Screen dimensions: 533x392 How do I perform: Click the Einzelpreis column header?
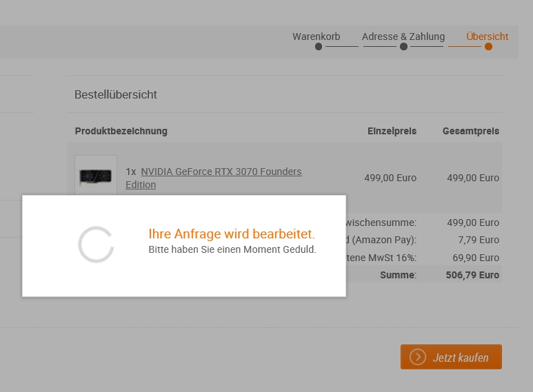392,131
